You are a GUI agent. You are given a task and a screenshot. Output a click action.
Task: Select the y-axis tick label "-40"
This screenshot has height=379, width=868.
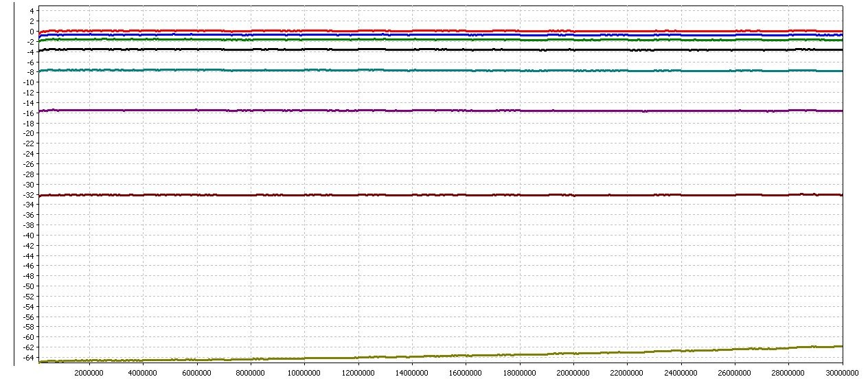[x=28, y=235]
